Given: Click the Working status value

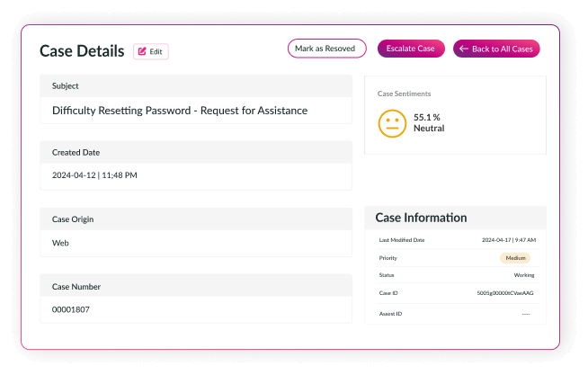Looking at the screenshot, I should tap(524, 275).
